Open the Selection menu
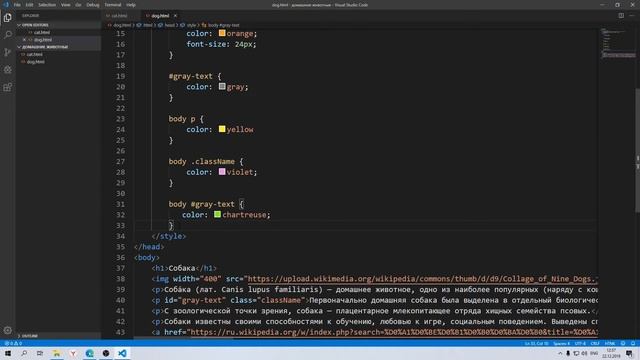This screenshot has height=360, width=640. (x=47, y=5)
